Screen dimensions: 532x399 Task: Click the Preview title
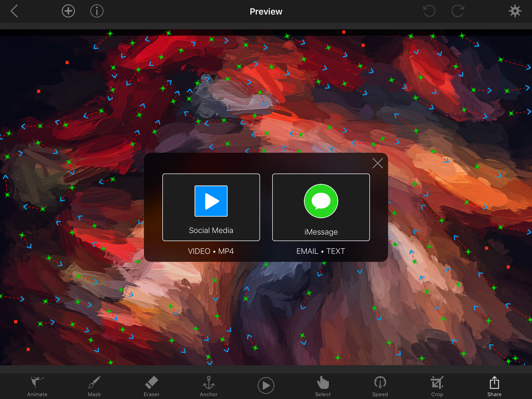[266, 11]
